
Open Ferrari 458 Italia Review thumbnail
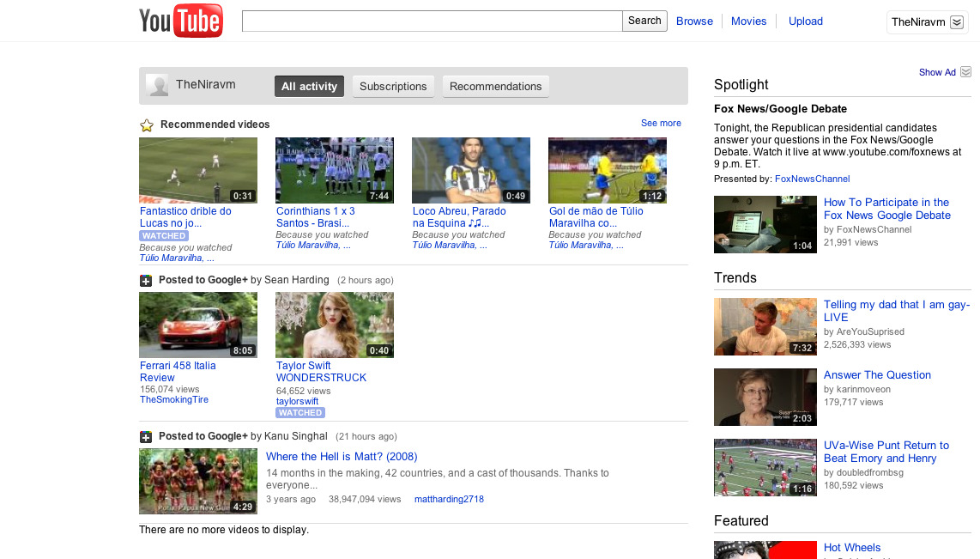coord(198,325)
